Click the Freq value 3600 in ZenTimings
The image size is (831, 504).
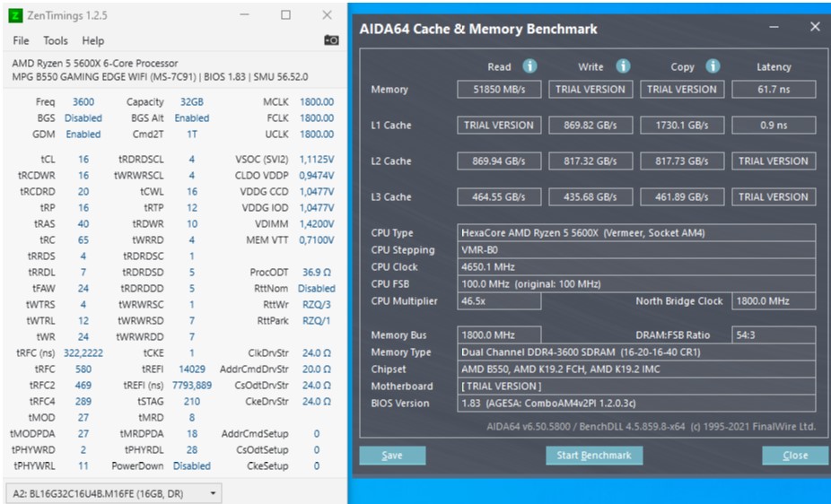[x=83, y=102]
